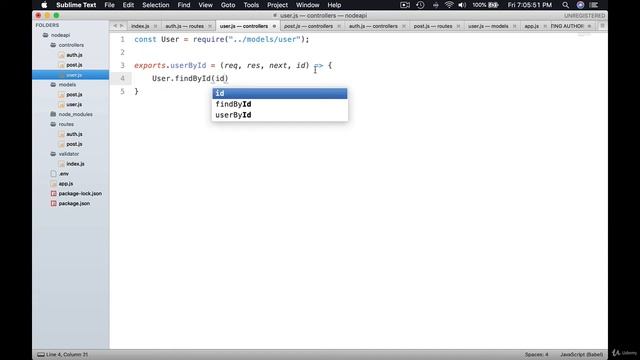Open the File menu

109,5
